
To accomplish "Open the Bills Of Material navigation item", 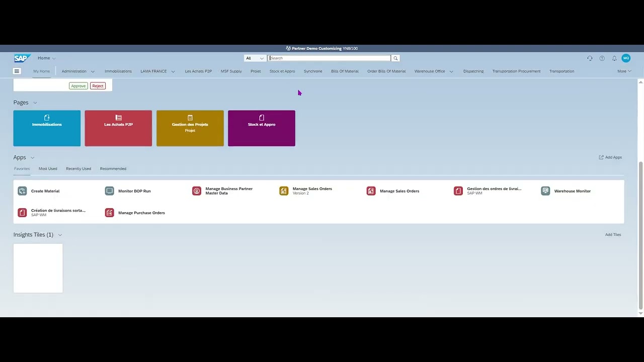I will coord(345,71).
